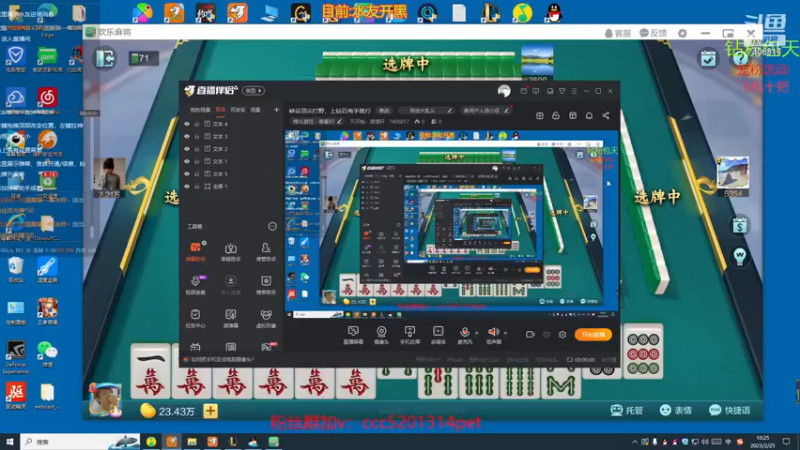Toggle lock on layer 文本 3
Viewport: 800px width, 450px height.
pos(197,136)
